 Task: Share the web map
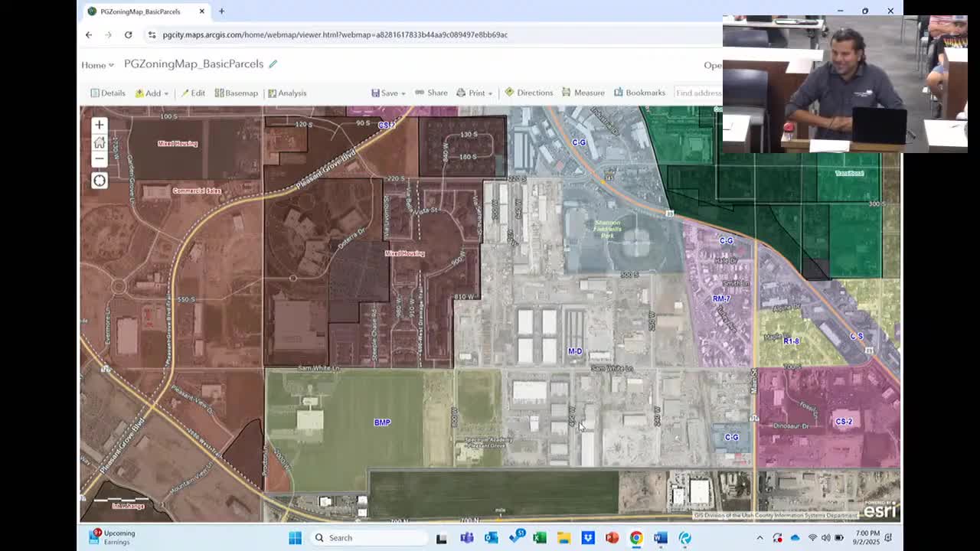click(431, 93)
